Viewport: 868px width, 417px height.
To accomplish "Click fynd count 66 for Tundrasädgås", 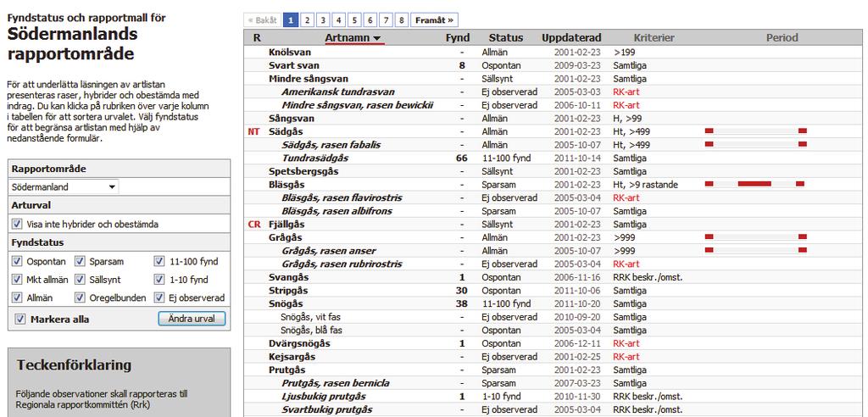I will click(462, 158).
